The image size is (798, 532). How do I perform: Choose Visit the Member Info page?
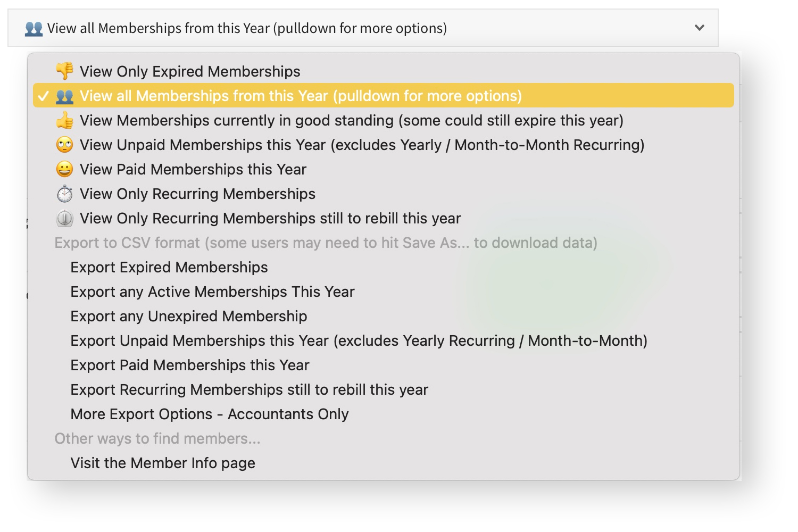tap(163, 463)
